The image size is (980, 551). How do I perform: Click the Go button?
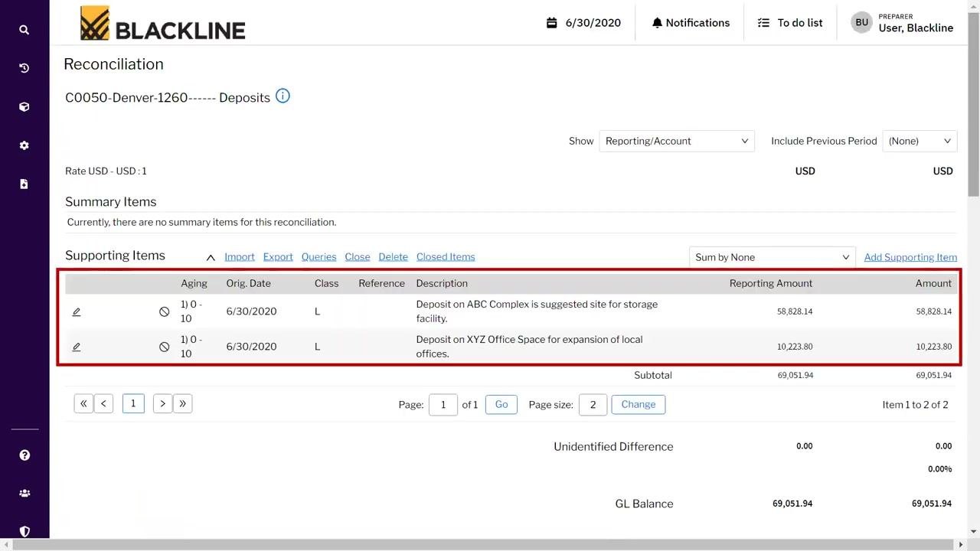tap(501, 404)
